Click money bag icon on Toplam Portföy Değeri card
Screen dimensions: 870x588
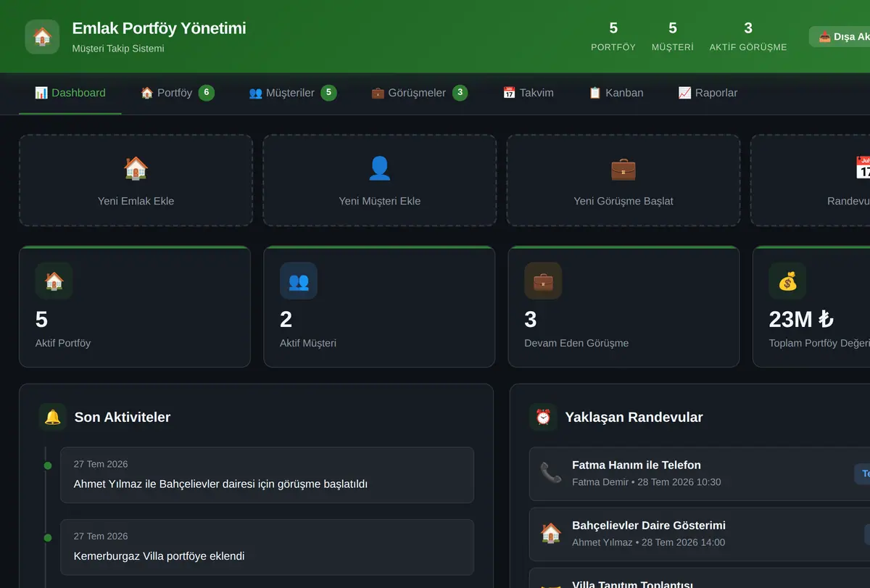pos(787,281)
